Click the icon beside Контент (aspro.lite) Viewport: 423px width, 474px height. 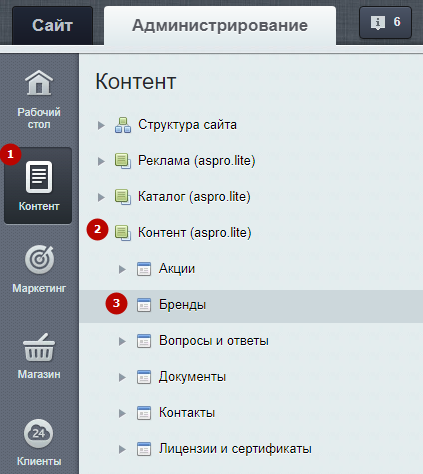click(x=123, y=233)
